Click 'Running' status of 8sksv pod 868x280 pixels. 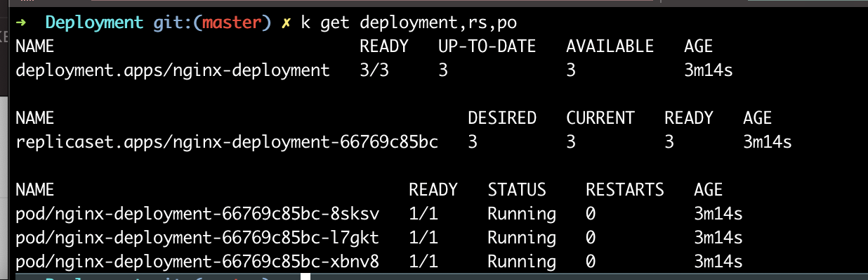click(522, 214)
